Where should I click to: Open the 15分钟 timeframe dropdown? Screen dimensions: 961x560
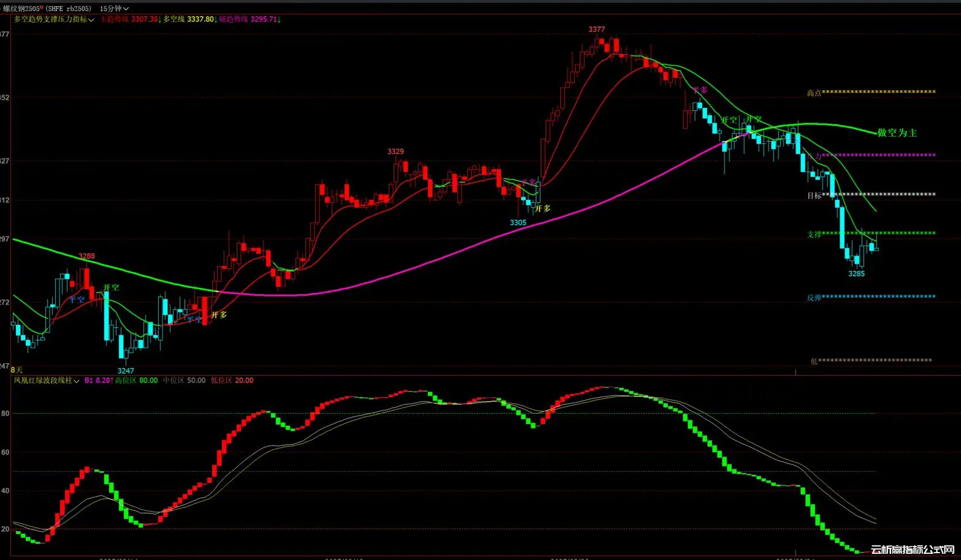[114, 9]
